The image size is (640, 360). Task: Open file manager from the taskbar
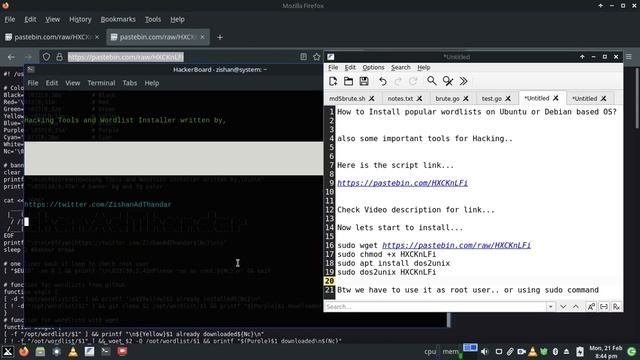coord(40,351)
